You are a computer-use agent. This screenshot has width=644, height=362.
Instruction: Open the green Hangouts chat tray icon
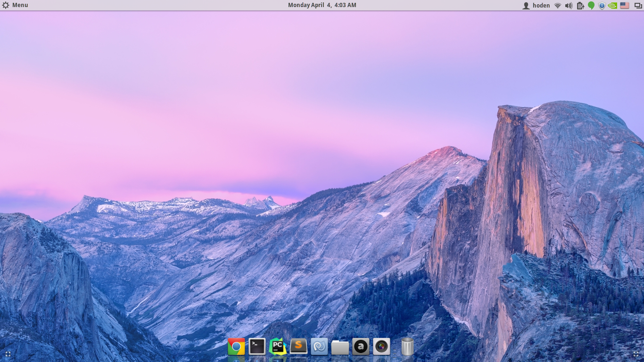pos(591,6)
